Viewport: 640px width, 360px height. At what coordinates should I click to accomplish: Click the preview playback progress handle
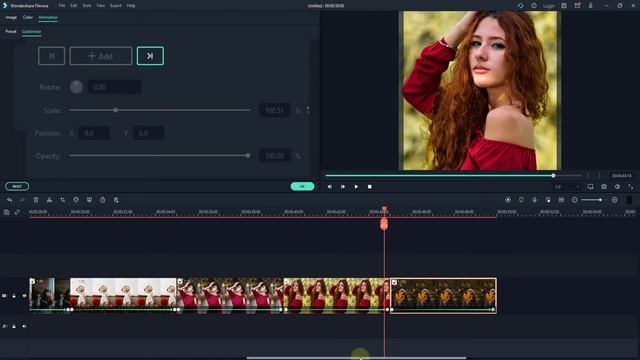pos(553,176)
